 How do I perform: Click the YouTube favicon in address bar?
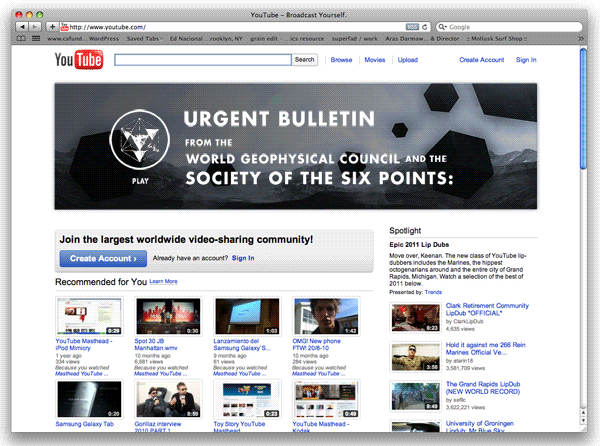pyautogui.click(x=65, y=27)
